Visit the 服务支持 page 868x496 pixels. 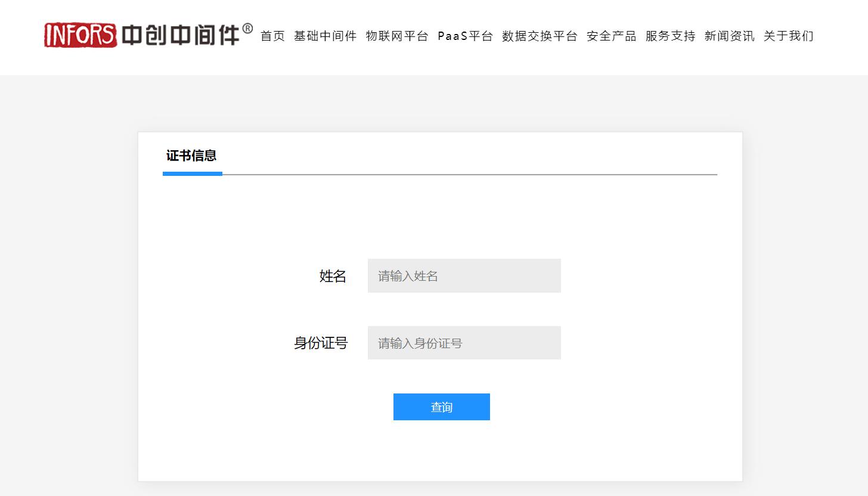click(670, 36)
